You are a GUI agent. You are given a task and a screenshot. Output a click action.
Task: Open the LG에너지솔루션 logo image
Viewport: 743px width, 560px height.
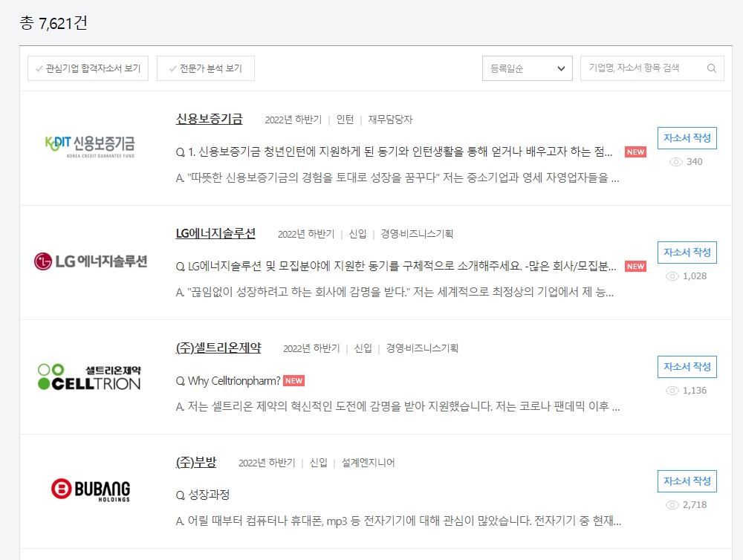click(91, 261)
